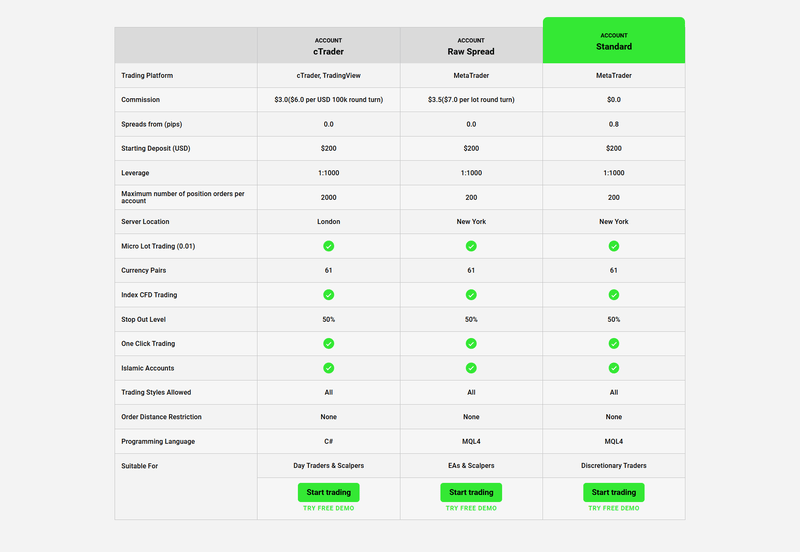Screen dimensions: 800x552
Task: Click Start trading under cTrader account
Action: (x=329, y=492)
